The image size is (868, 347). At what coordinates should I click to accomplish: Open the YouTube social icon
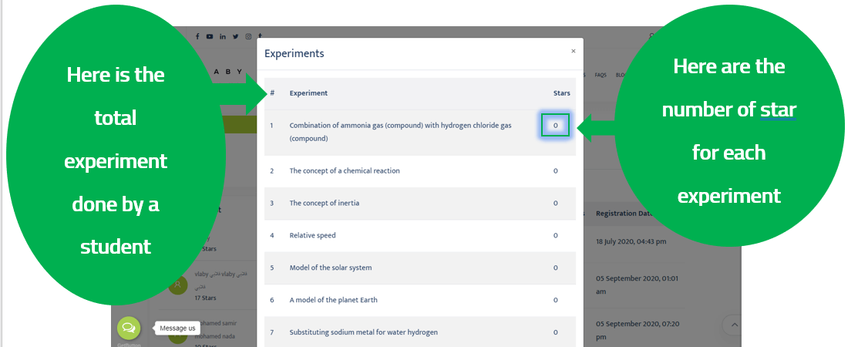tap(210, 36)
